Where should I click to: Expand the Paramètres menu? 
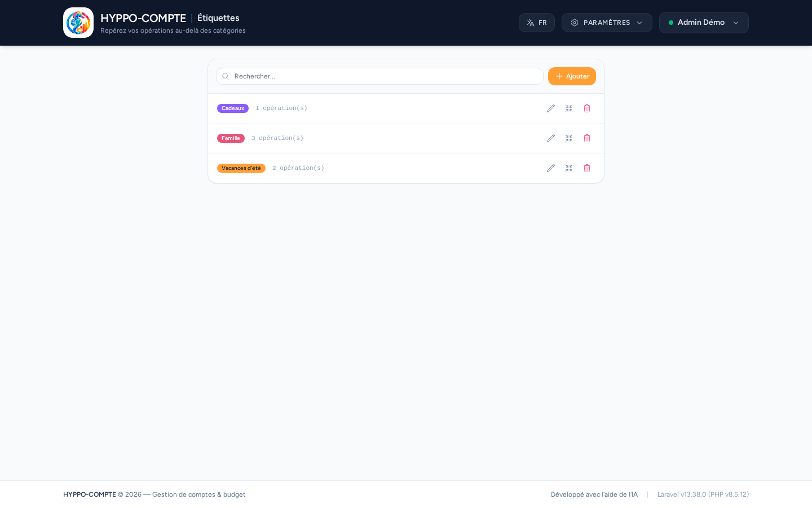click(607, 23)
